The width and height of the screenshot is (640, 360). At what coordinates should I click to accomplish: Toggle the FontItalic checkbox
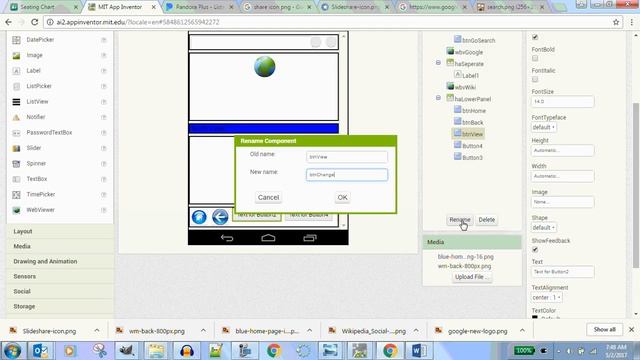(535, 80)
